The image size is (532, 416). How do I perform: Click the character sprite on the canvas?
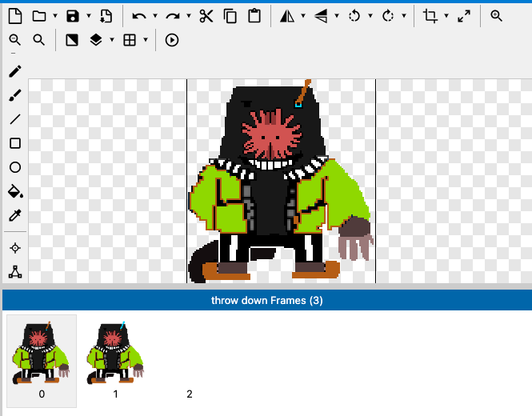(281, 181)
